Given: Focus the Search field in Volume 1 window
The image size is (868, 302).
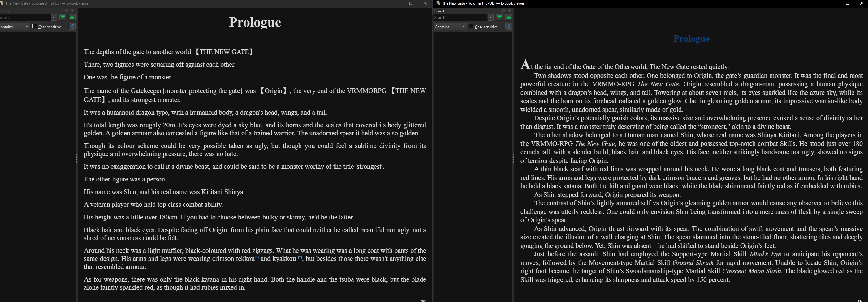Looking at the screenshot, I should (461, 18).
